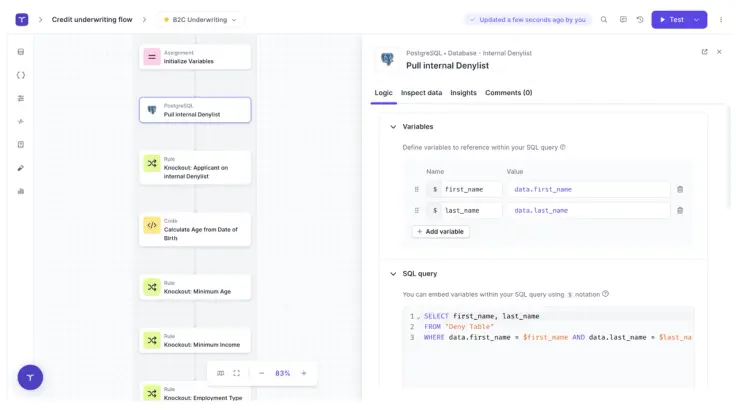Open the three-dot more options menu

[x=721, y=20]
